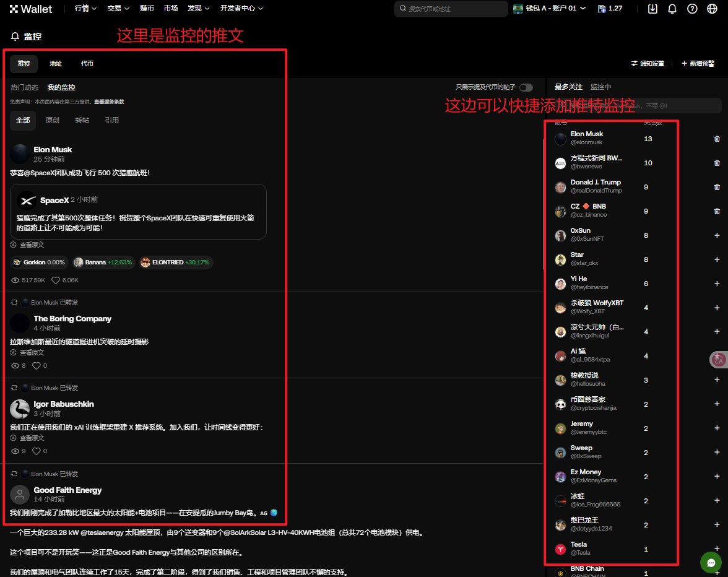Expand the 交易 menu
Image resolution: width=728 pixels, height=577 pixels.
click(x=118, y=8)
